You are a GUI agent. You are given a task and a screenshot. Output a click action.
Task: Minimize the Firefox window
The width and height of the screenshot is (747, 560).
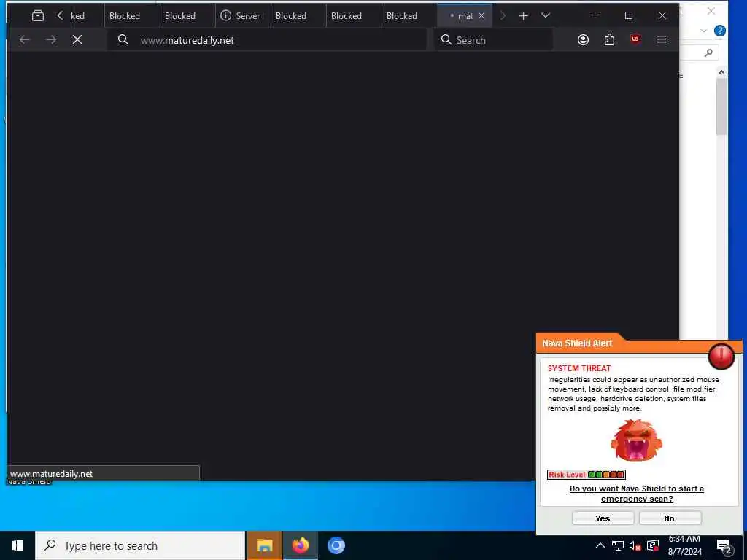595,16
